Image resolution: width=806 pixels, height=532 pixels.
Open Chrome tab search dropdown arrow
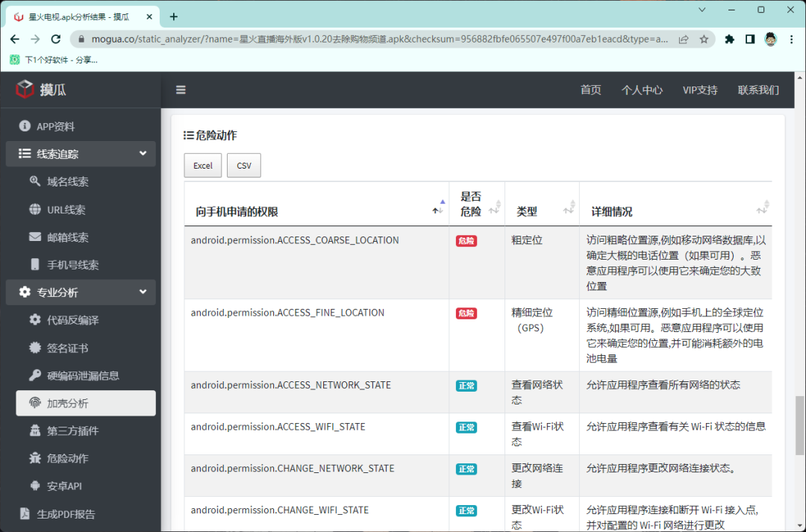click(702, 10)
